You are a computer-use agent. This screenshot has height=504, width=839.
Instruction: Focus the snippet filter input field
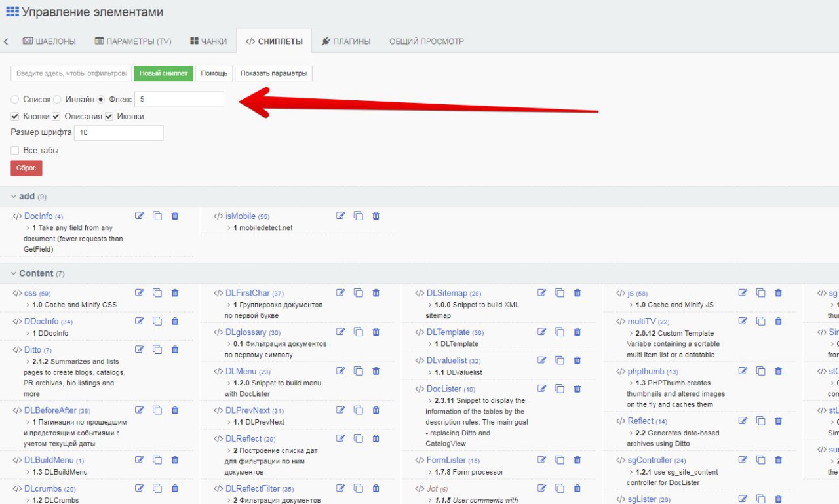pyautogui.click(x=71, y=73)
